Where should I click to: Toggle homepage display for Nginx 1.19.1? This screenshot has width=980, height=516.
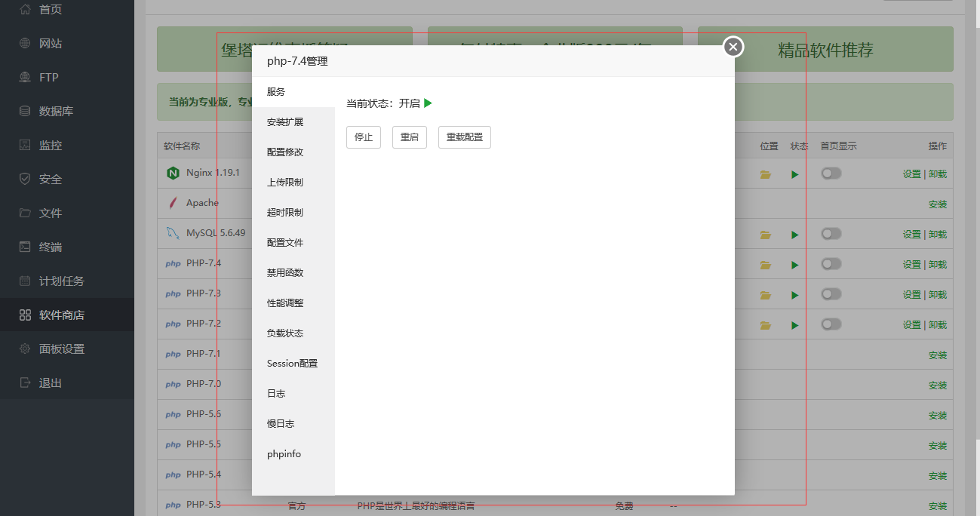point(831,174)
